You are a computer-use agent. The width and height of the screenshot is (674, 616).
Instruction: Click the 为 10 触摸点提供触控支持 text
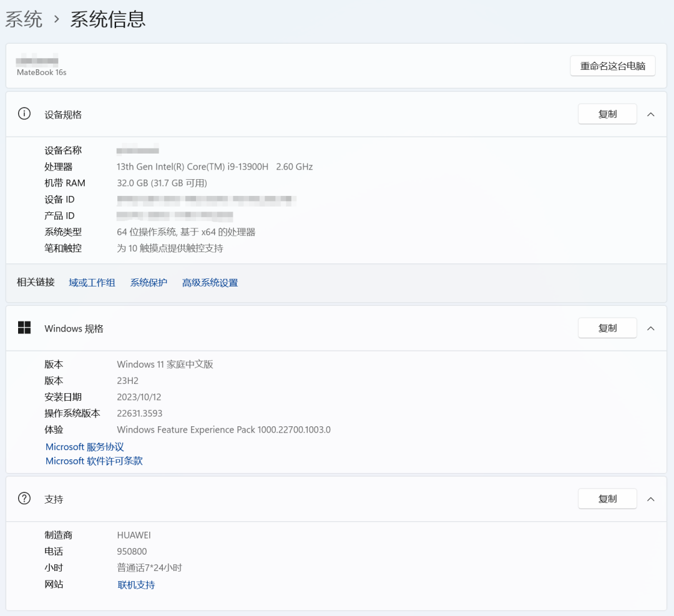pos(170,248)
